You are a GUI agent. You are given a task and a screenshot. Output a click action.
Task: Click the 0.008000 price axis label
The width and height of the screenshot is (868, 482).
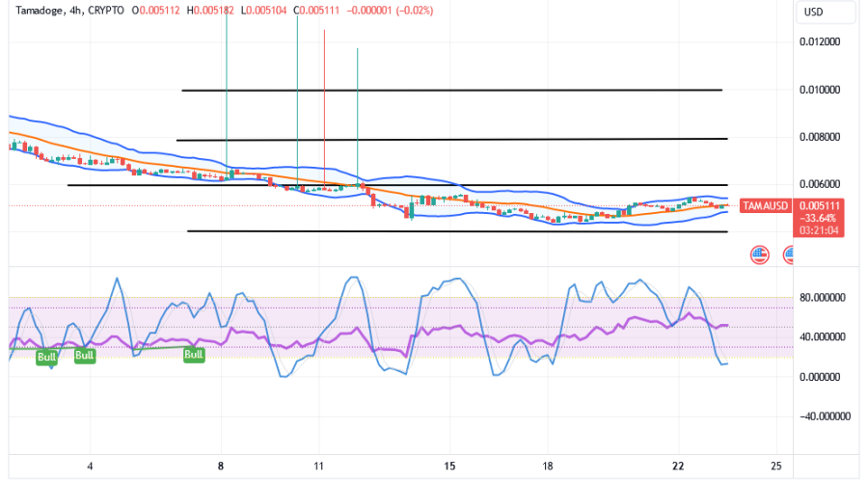[x=819, y=137]
